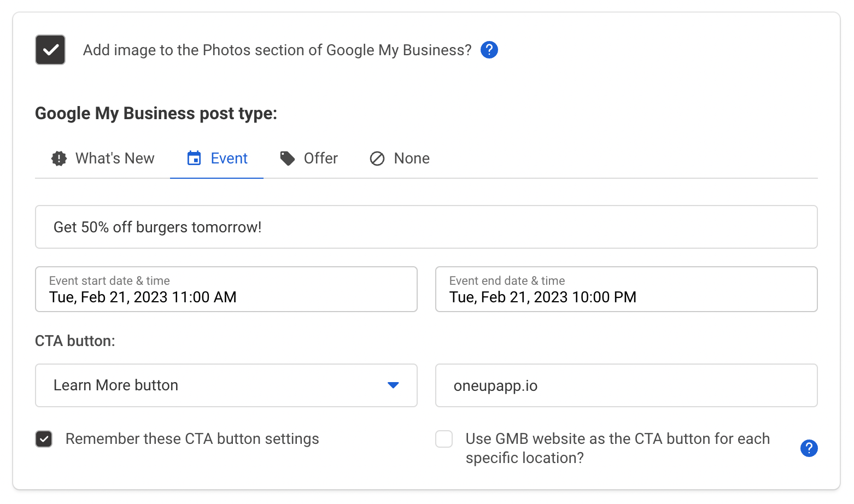Click the oneupapp.io URL field
This screenshot has height=504, width=854.
627,385
